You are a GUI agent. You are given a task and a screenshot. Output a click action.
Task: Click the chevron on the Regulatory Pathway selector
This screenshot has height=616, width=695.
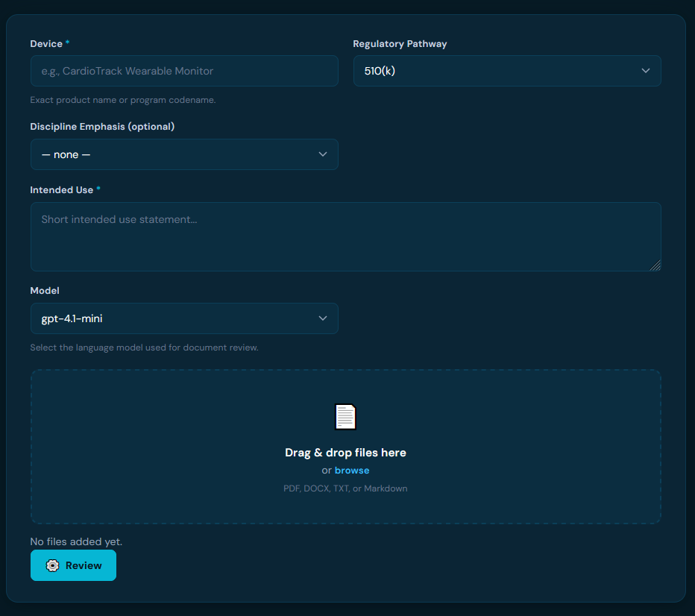[x=646, y=71]
